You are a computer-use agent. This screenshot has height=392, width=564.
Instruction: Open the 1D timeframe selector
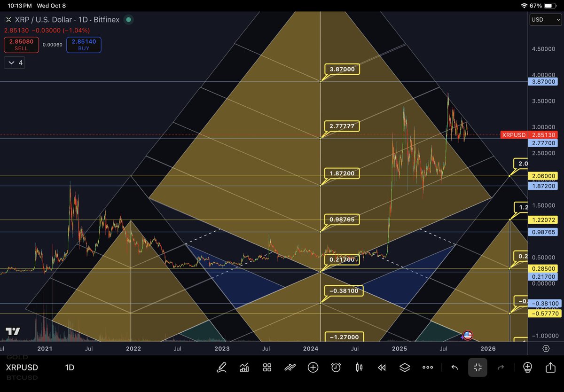(x=70, y=368)
